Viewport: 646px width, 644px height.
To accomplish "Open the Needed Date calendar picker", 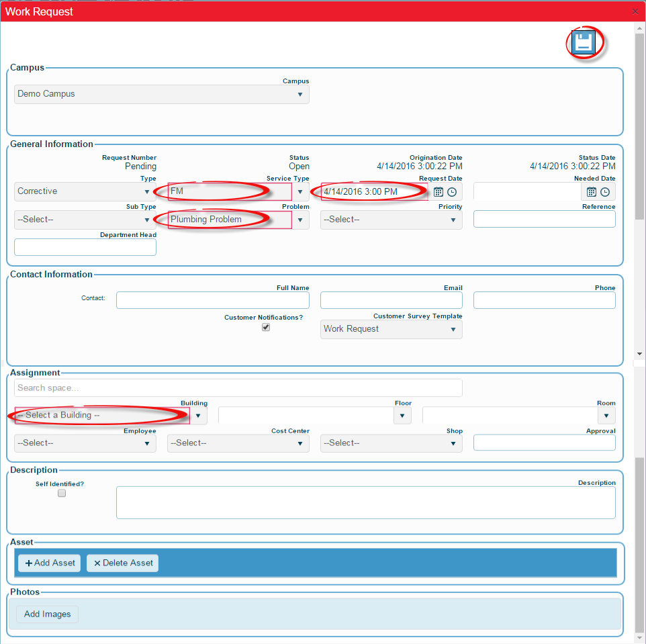I will [592, 191].
